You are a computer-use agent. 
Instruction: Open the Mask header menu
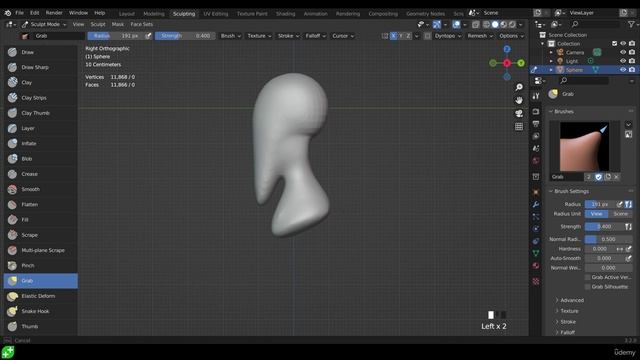(118, 24)
